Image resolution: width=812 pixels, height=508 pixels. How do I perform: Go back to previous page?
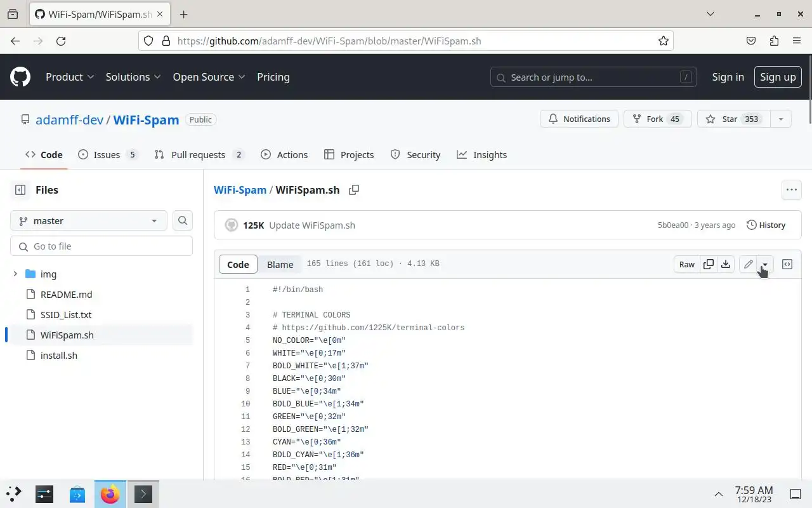click(x=15, y=41)
